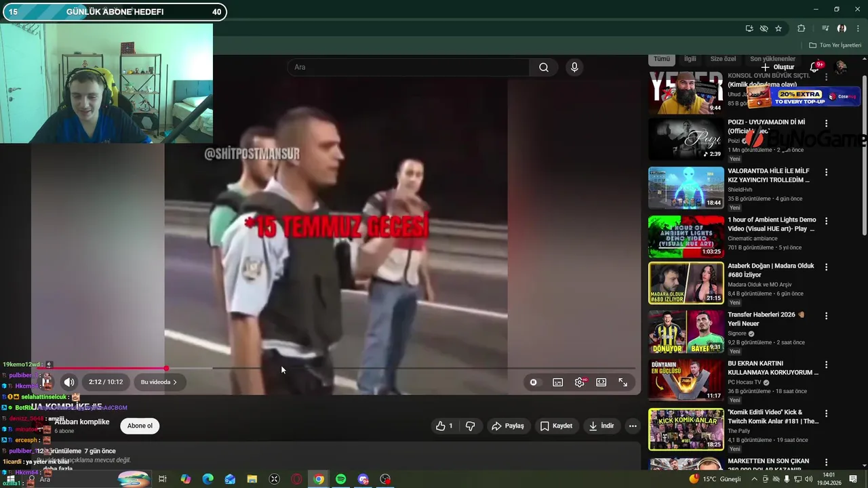Open options menu for POIZI - UYUYAMADIN Dİ Mİ video

(826, 123)
